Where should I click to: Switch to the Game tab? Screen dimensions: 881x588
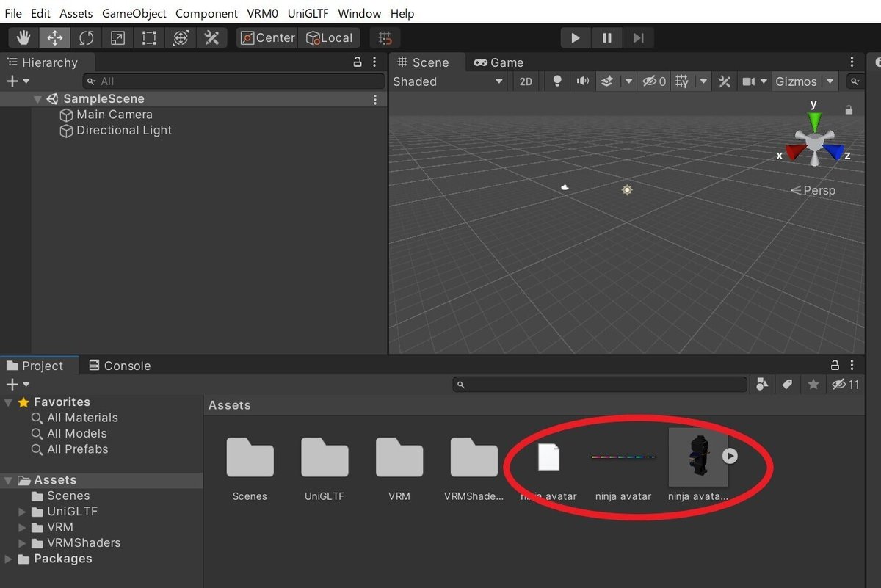click(x=499, y=62)
